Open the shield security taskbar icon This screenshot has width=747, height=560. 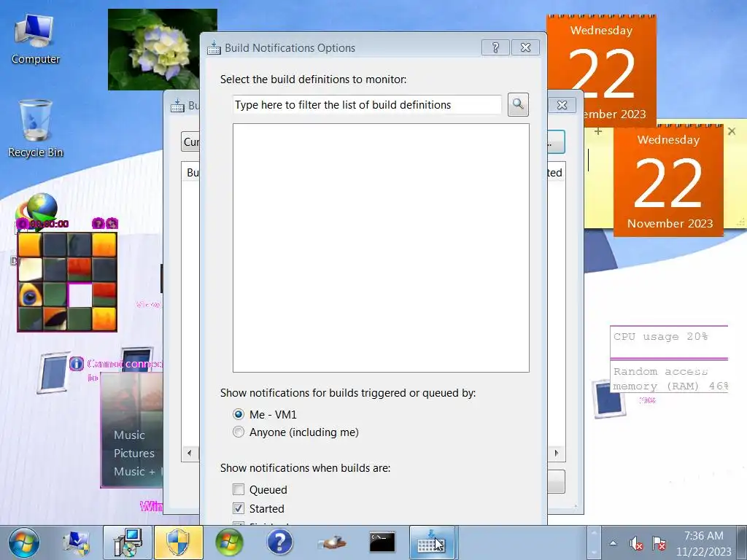(178, 542)
